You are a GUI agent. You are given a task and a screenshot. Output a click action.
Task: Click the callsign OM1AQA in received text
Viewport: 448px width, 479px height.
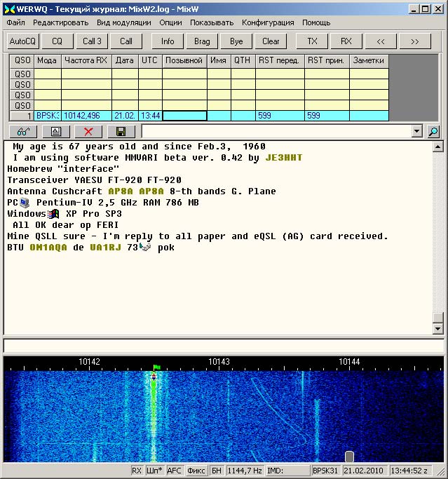pos(48,248)
